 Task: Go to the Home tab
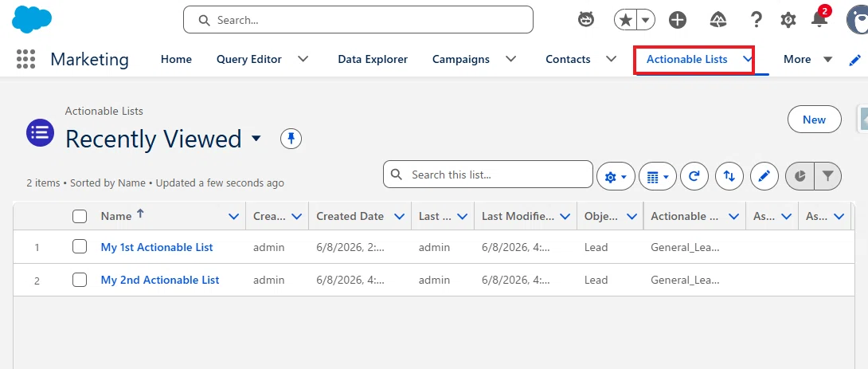176,59
